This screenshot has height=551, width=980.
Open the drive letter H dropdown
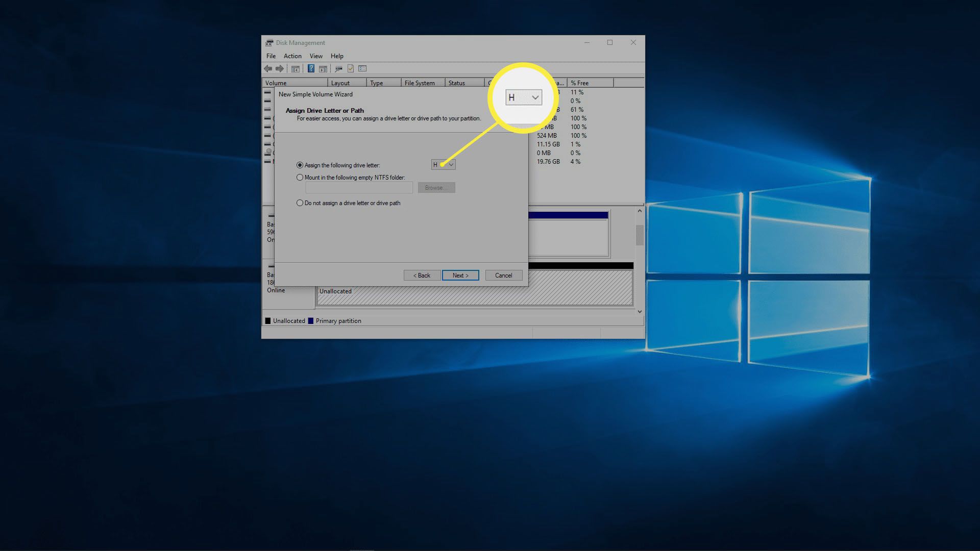coord(443,165)
